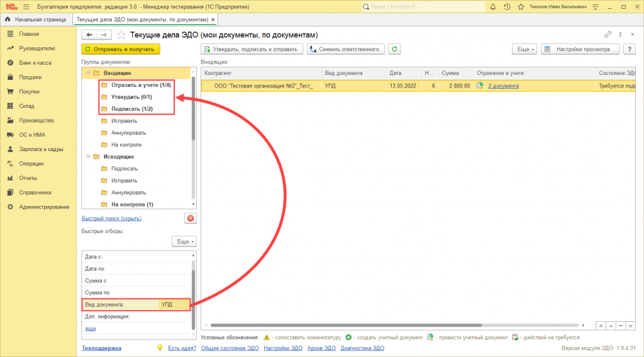Close the Текущие дела ЭДО tab
Viewport: 644px width, 357px height.
(213, 20)
